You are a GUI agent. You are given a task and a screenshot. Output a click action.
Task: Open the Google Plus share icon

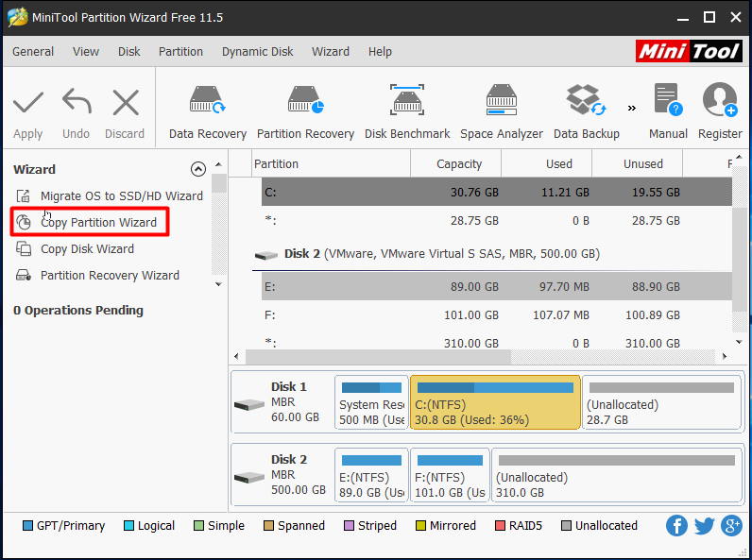click(x=731, y=526)
